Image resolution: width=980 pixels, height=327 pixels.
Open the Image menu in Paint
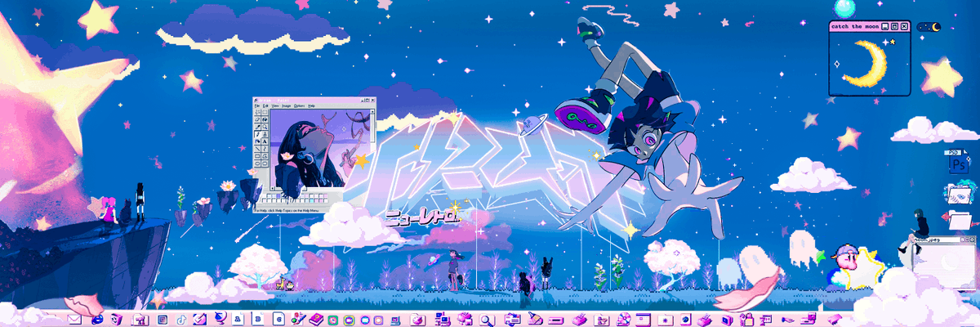(x=286, y=105)
